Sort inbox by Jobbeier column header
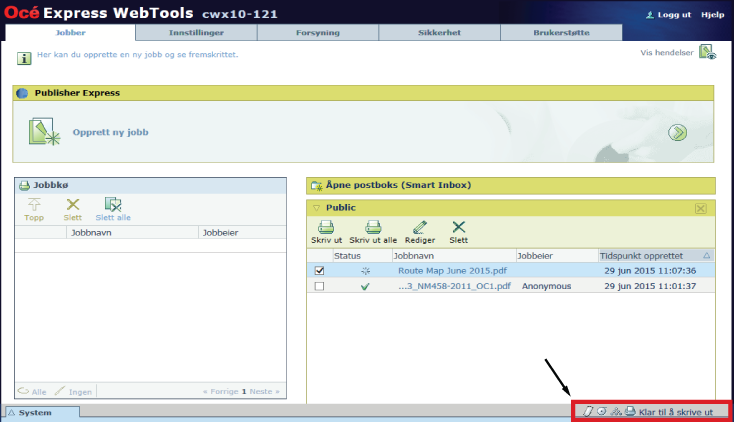Screen dimensions: 734x422 tap(557, 256)
